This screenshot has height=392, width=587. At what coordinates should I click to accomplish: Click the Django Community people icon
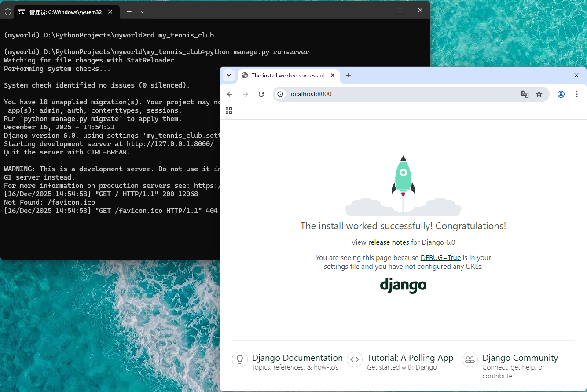tap(470, 359)
